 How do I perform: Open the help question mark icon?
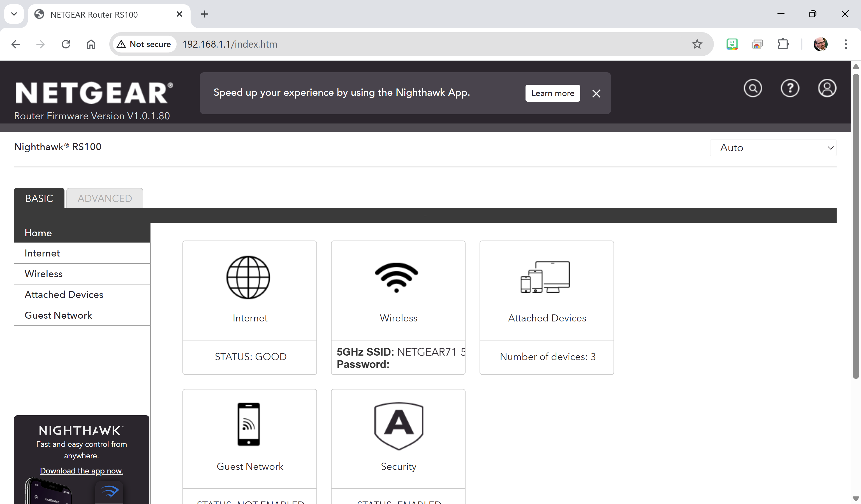coord(790,88)
